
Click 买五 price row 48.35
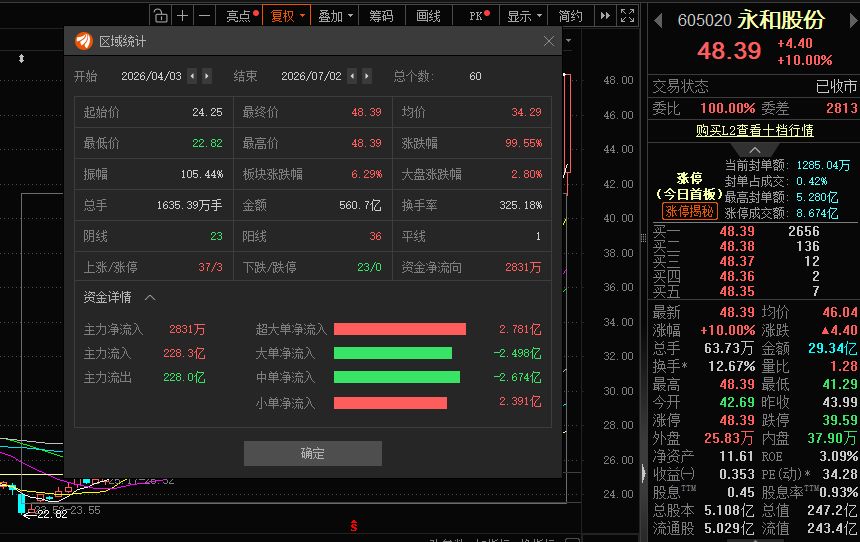(x=737, y=291)
